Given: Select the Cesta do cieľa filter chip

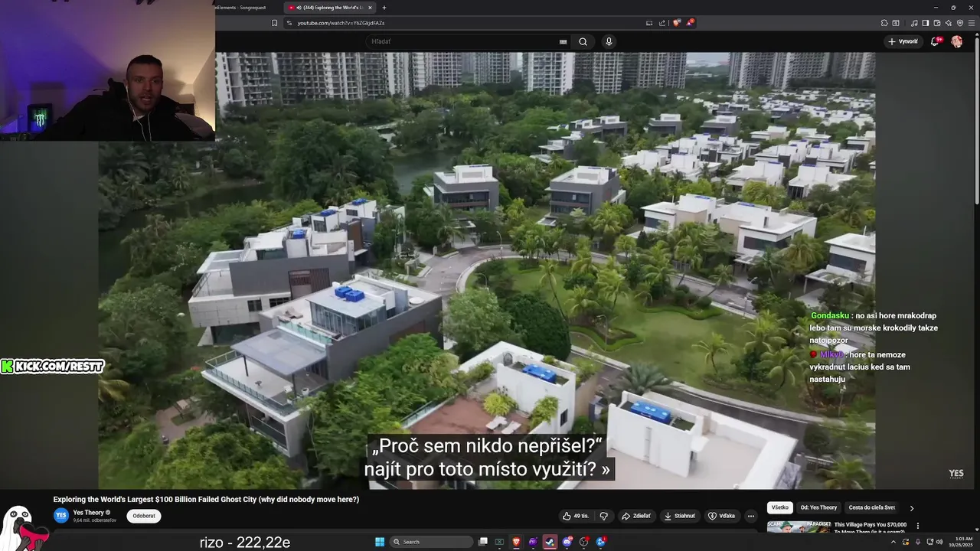Looking at the screenshot, I should tap(871, 507).
